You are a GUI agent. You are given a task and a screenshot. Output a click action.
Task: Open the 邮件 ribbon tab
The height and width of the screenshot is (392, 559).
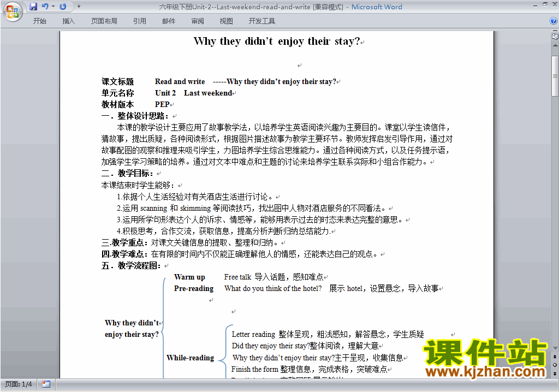point(169,21)
